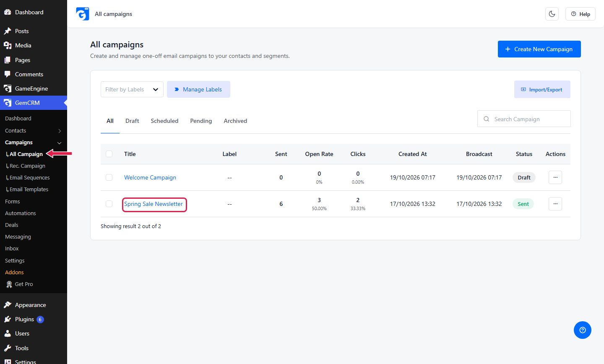Open Pages icon in sidebar
This screenshot has height=364, width=604.
coord(8,60)
